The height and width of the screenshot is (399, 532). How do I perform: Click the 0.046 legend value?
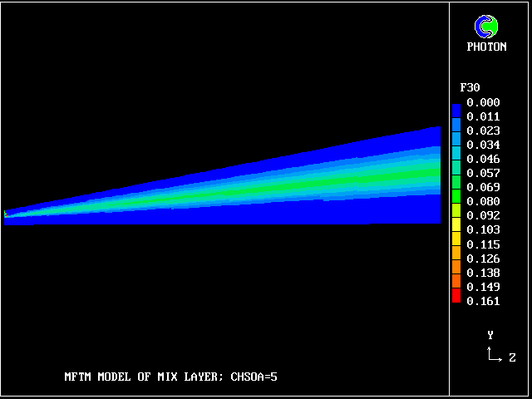click(x=483, y=160)
